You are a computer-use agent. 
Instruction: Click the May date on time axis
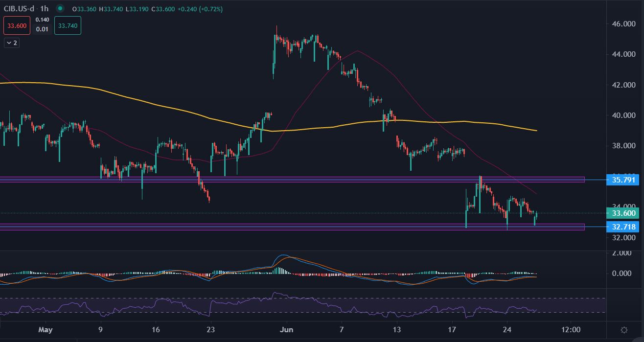[x=45, y=329]
